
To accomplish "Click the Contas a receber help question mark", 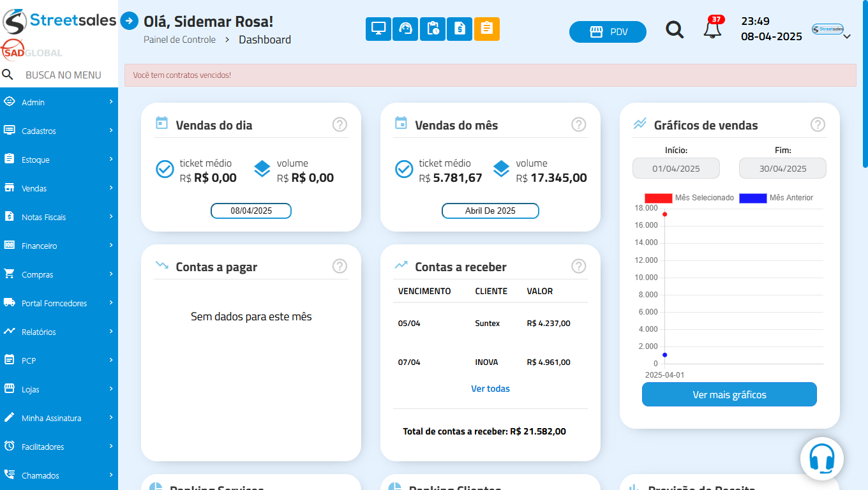I will click(579, 266).
